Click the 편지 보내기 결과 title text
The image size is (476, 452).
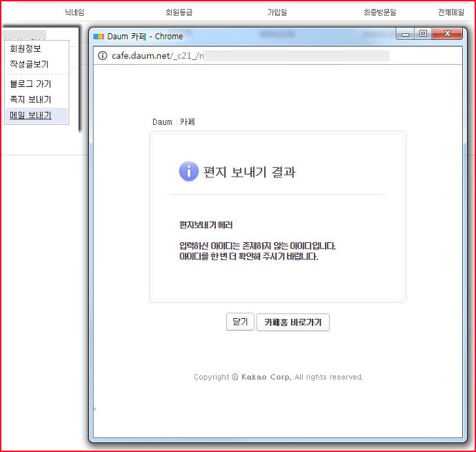[x=249, y=173]
